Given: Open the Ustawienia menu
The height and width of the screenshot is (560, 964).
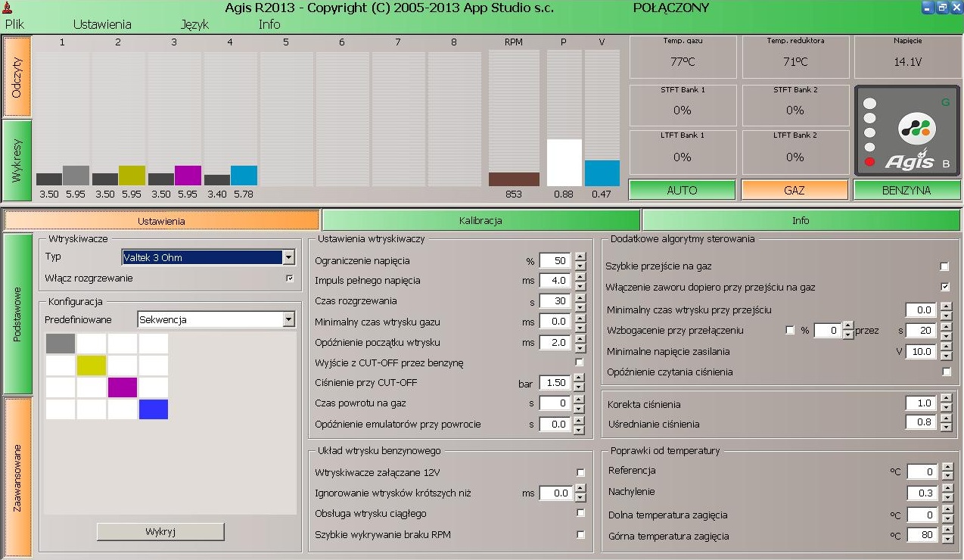Looking at the screenshot, I should [102, 24].
